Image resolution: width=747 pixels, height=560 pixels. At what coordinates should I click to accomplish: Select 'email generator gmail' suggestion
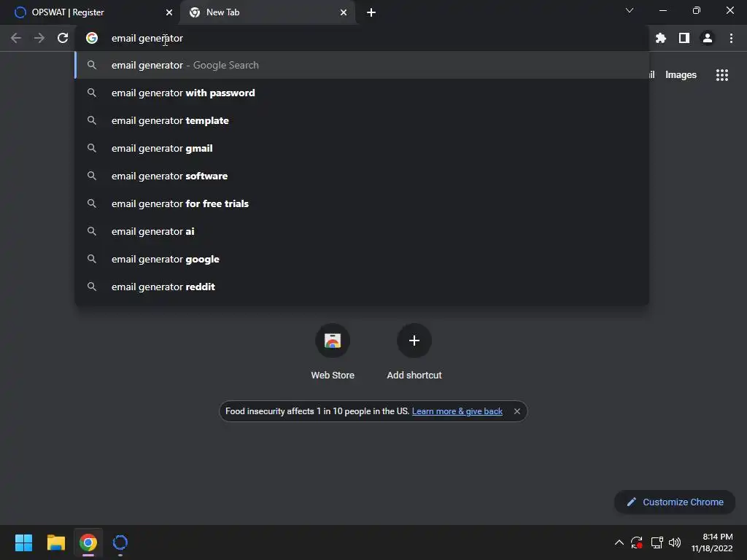(x=362, y=148)
